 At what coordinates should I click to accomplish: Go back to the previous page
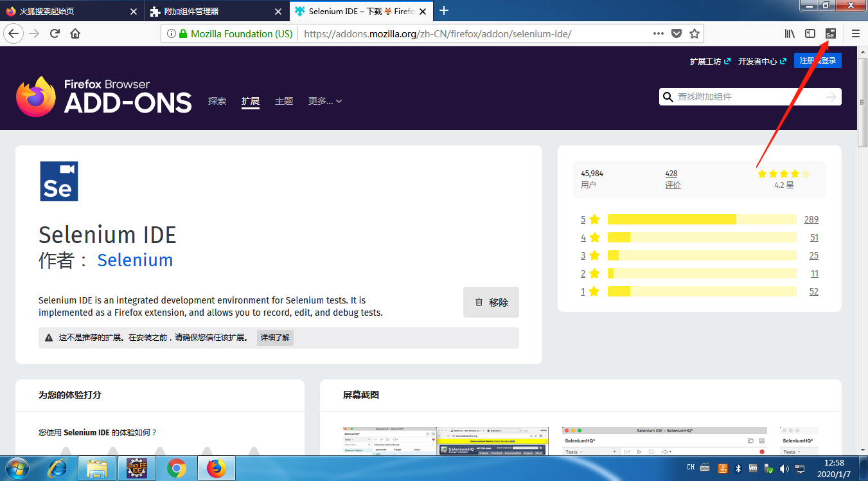click(x=13, y=33)
